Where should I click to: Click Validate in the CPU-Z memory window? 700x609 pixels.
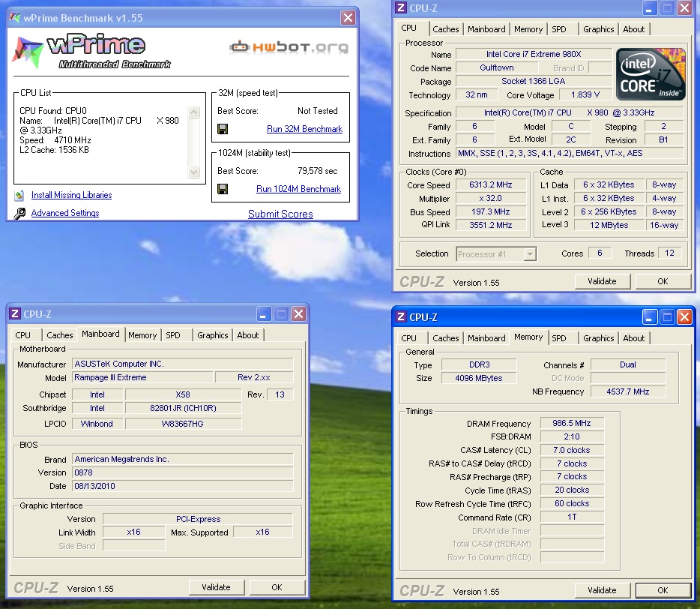(x=602, y=591)
